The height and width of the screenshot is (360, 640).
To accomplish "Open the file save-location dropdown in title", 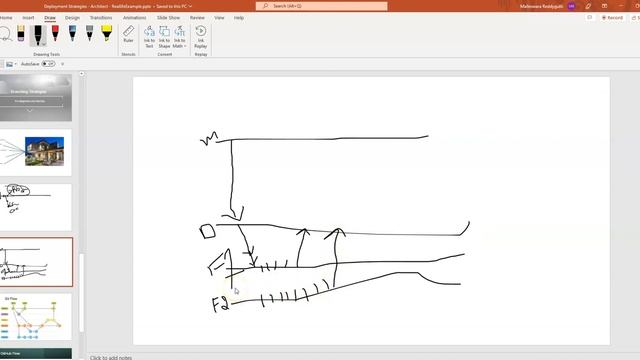I will coord(191,7).
